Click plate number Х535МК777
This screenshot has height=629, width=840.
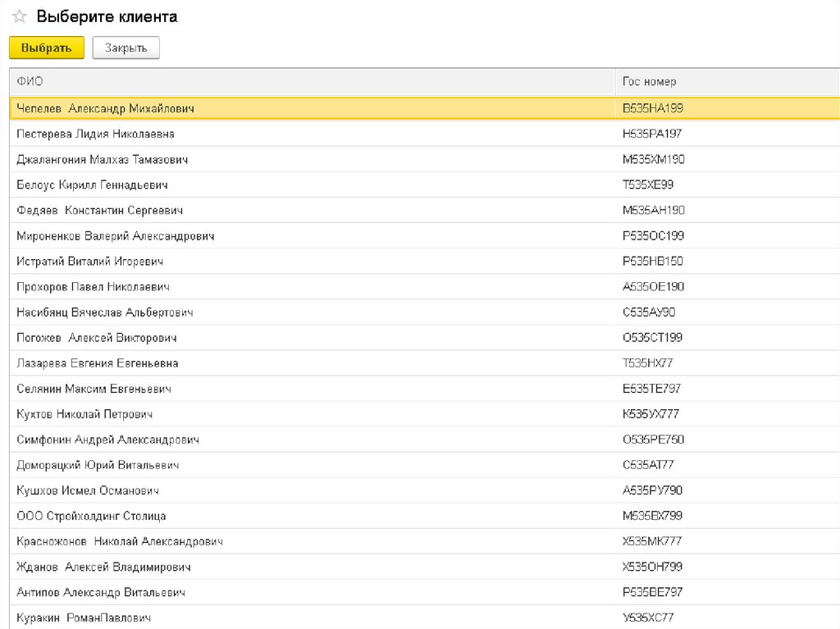pos(652,541)
